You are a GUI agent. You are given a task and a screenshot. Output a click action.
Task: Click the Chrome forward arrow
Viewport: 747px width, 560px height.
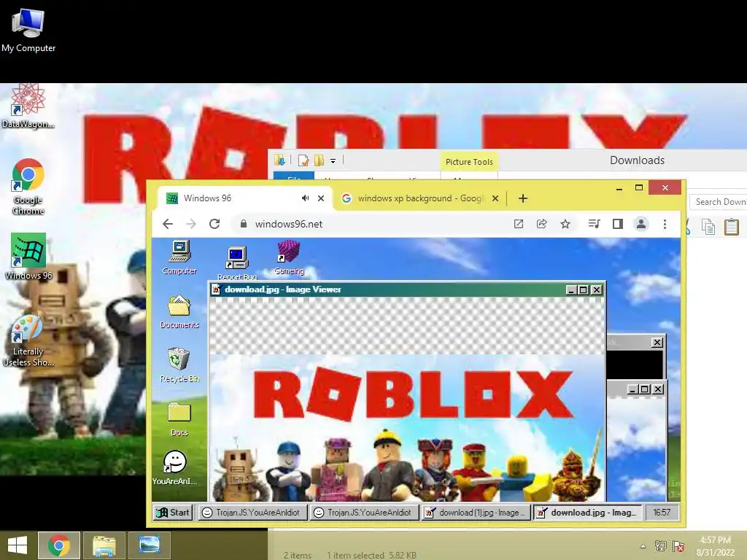(191, 224)
